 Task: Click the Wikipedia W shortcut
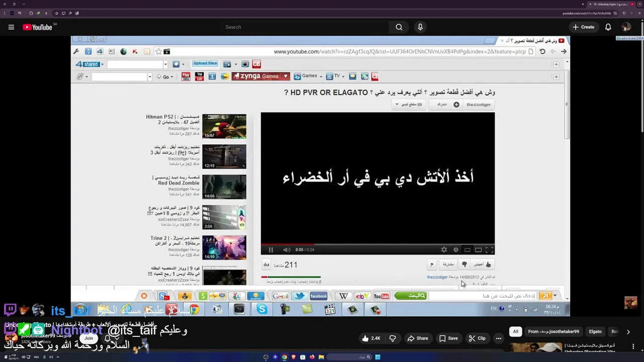[344, 296]
